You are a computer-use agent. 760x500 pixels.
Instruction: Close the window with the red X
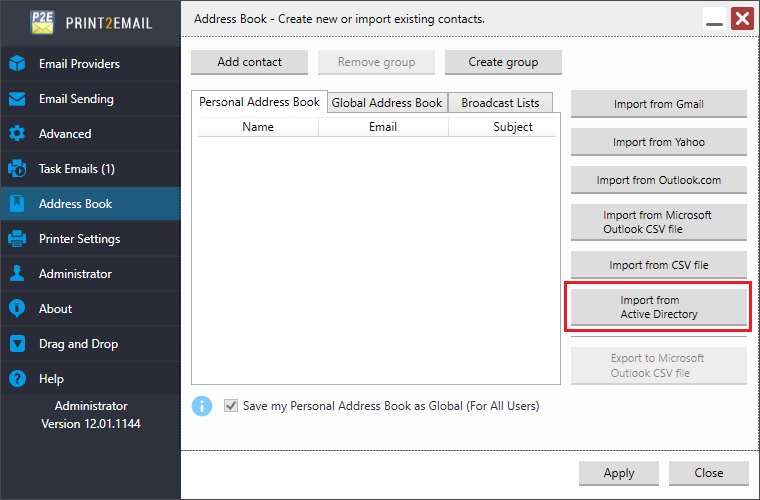[743, 19]
